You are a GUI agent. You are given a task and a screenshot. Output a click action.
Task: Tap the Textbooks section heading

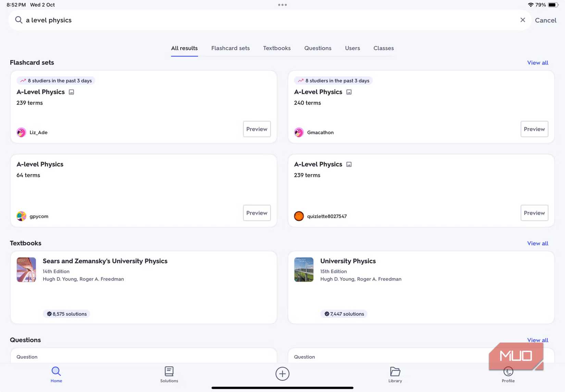click(x=26, y=243)
